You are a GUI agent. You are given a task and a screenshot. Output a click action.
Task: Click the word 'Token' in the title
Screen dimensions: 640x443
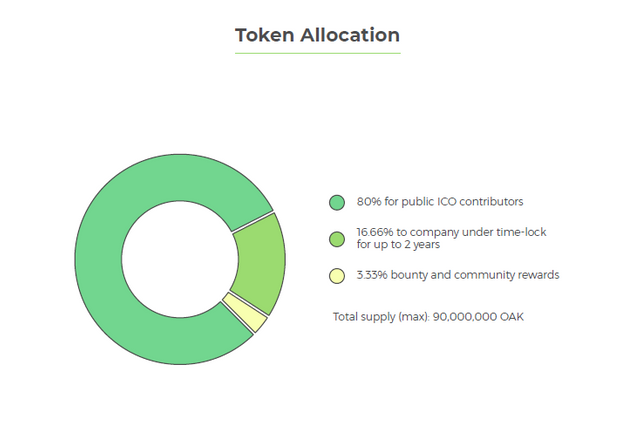click(x=264, y=35)
